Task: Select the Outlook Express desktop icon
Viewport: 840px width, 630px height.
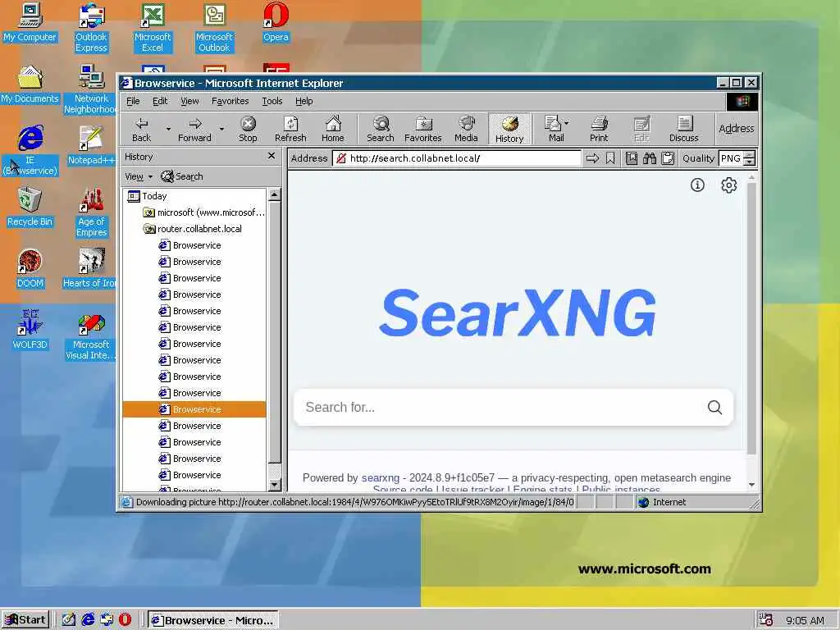Action: [x=91, y=27]
